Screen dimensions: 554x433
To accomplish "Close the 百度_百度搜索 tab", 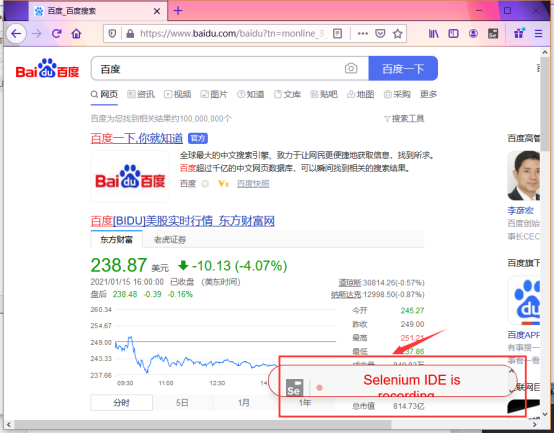I will pyautogui.click(x=157, y=11).
